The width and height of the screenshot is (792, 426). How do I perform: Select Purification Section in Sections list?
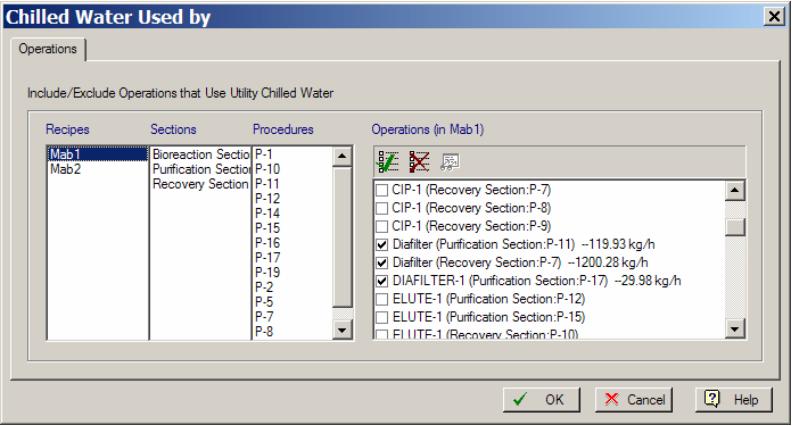click(198, 170)
